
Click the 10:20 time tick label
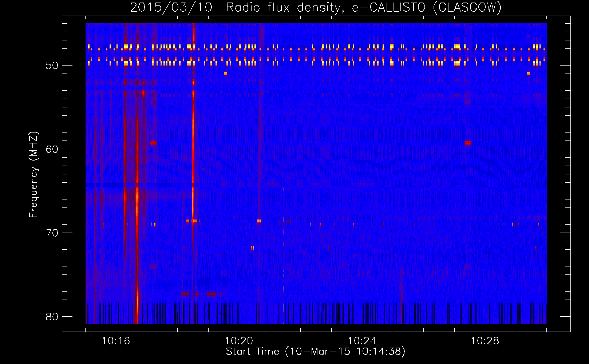point(239,341)
